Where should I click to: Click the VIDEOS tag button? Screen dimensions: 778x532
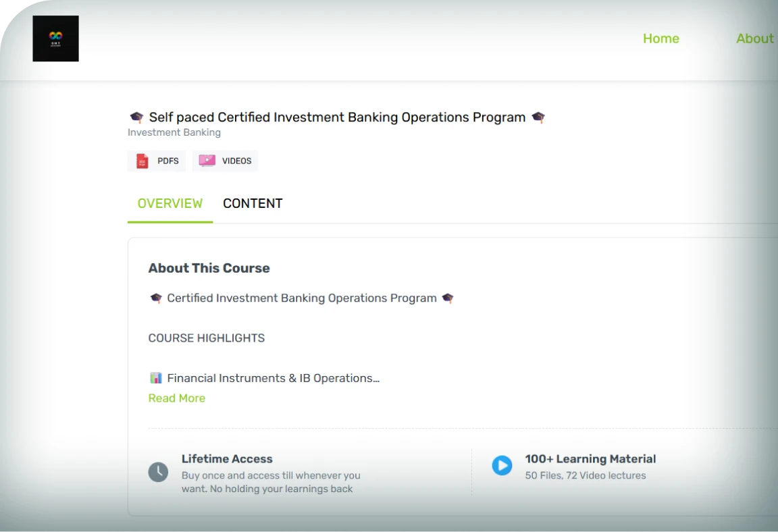pos(226,161)
